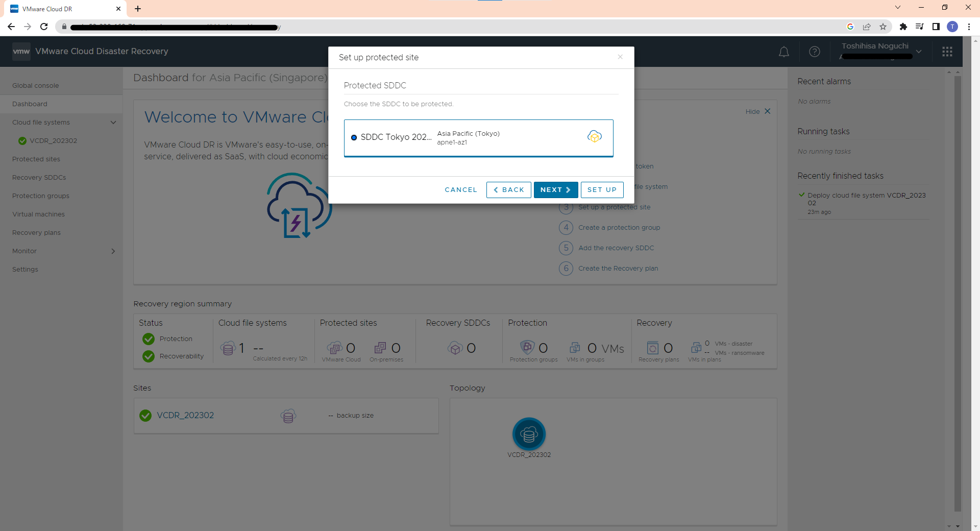Click the SET UP button
The image size is (980, 531).
(602, 189)
